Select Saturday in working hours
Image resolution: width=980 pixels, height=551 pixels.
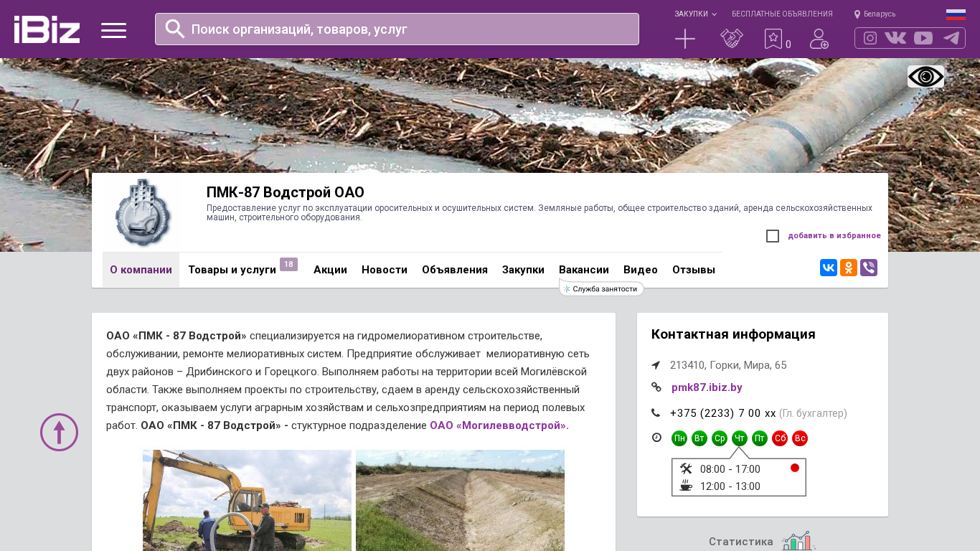coord(780,438)
